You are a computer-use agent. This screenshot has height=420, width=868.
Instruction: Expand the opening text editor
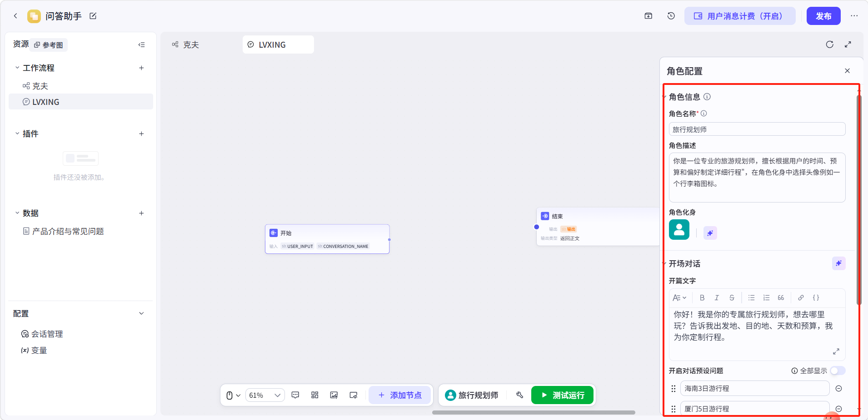coord(836,351)
